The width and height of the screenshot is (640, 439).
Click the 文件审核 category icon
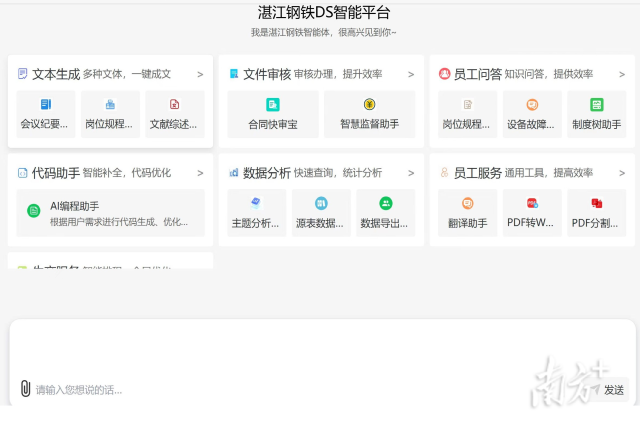234,74
